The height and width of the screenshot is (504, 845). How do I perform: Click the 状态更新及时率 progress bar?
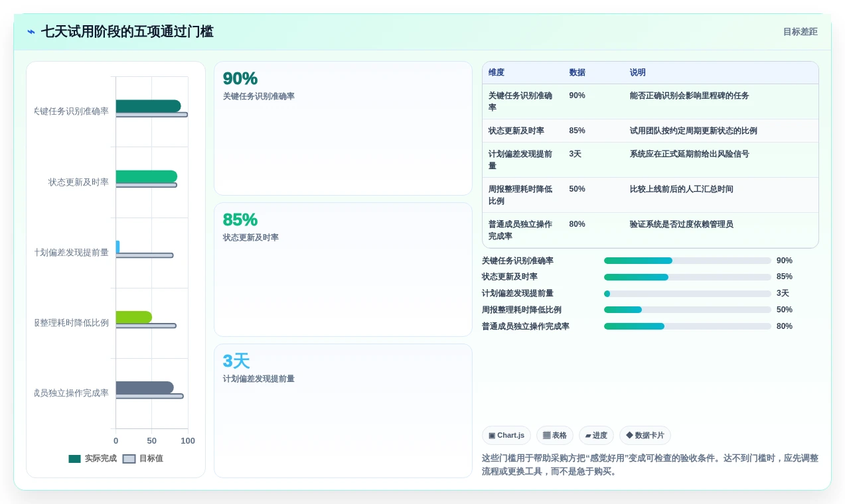(688, 277)
